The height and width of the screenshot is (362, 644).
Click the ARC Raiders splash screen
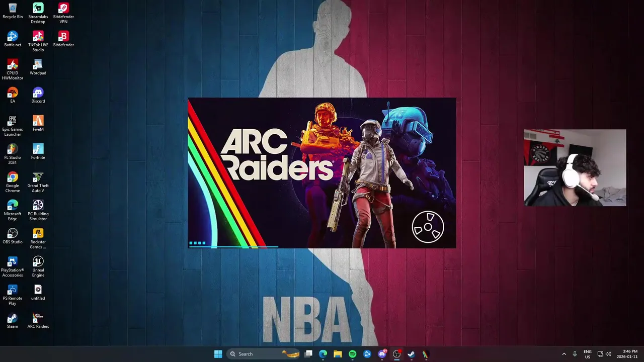[x=322, y=173]
